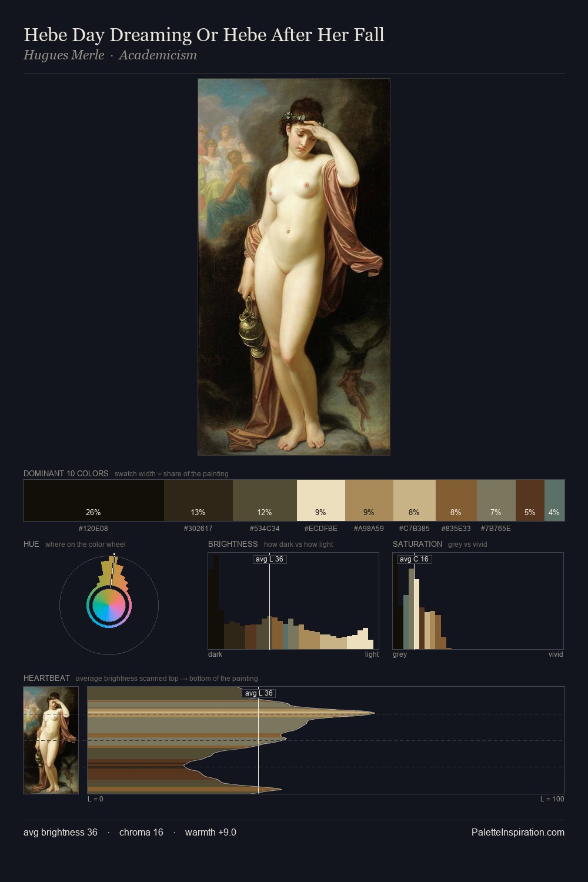Click the hex label #835E33
The image size is (588, 882).
[456, 529]
